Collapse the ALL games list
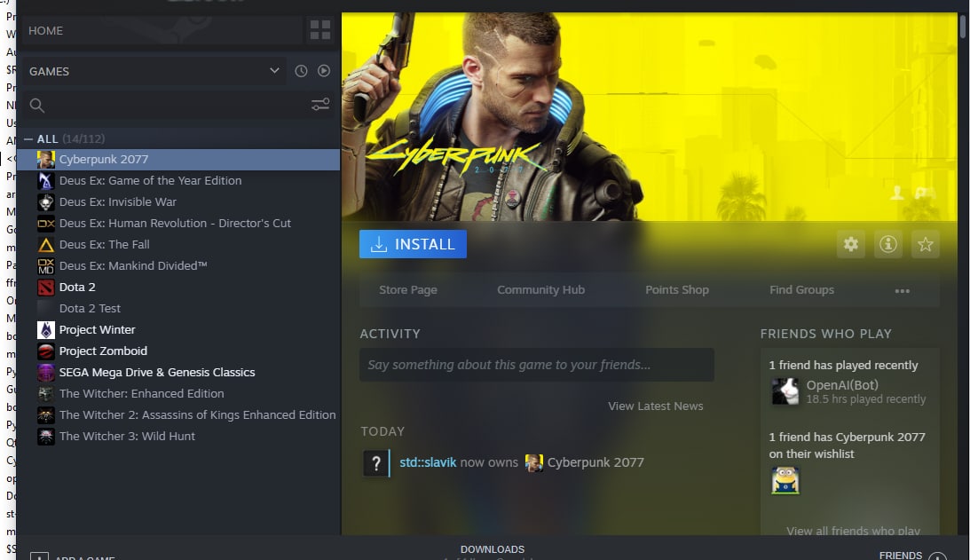 click(28, 138)
